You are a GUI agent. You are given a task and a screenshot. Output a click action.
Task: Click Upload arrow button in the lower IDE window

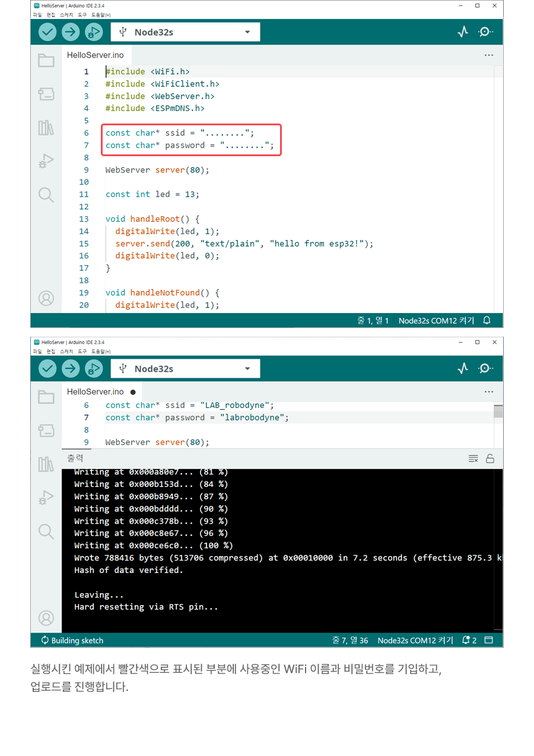pos(71,369)
